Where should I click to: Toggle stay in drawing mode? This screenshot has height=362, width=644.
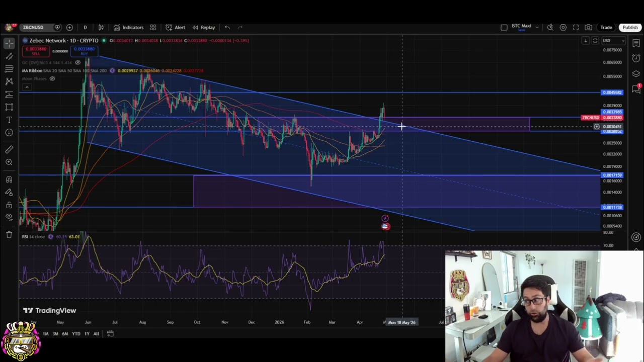click(9, 192)
